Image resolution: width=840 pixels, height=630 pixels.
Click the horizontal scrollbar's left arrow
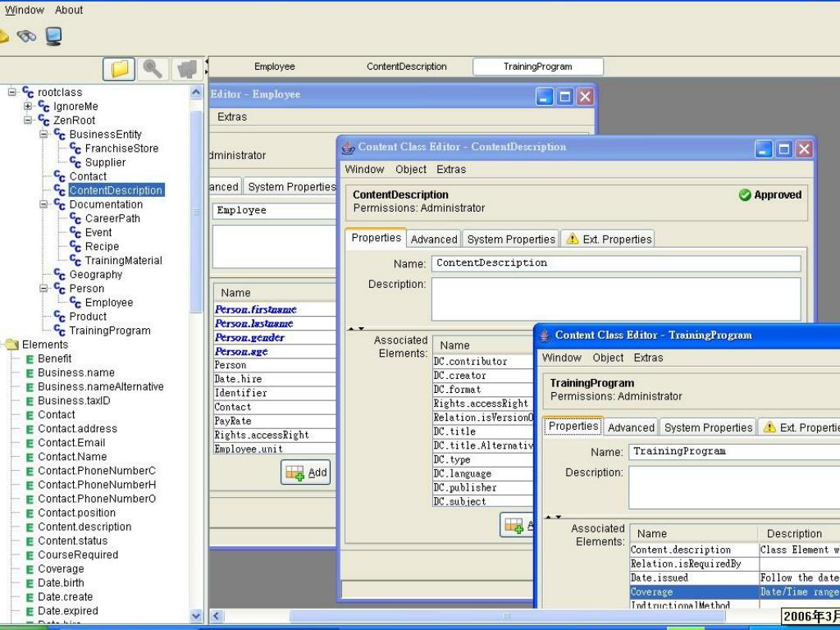coord(216,616)
